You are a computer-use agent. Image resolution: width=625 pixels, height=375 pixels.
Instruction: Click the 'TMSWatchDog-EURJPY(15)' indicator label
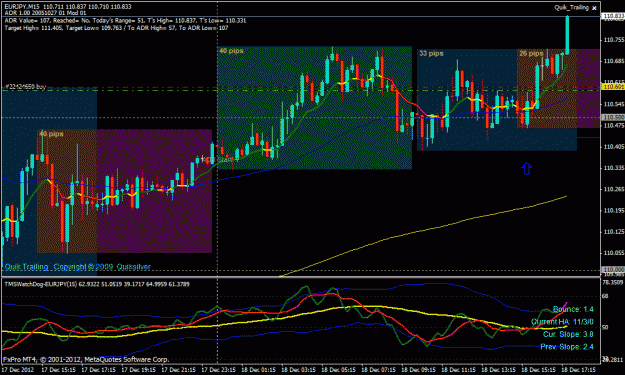pos(97,284)
